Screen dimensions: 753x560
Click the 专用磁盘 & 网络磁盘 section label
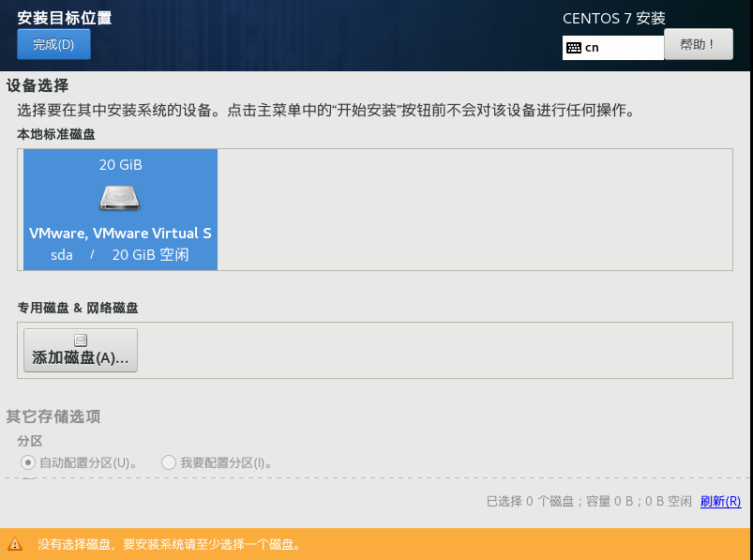[78, 308]
